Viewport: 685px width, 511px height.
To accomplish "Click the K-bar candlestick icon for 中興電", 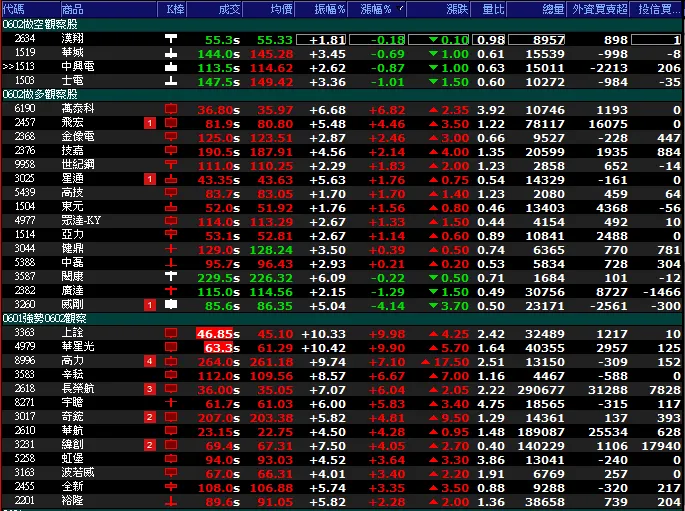I will coord(171,67).
